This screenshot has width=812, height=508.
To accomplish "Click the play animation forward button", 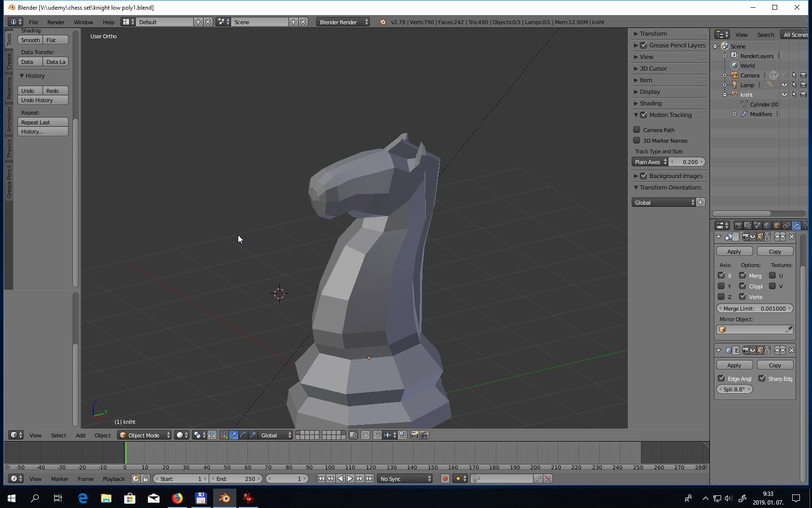I will point(350,479).
